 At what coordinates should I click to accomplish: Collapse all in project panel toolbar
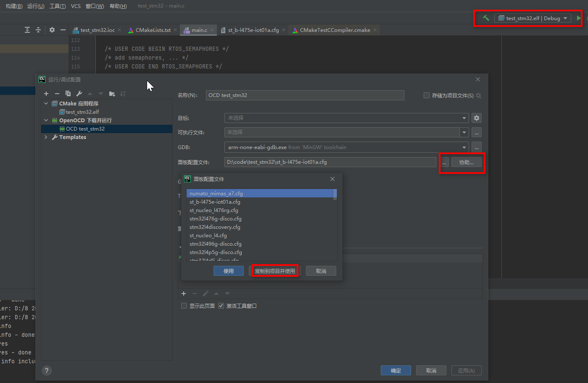pyautogui.click(x=38, y=30)
